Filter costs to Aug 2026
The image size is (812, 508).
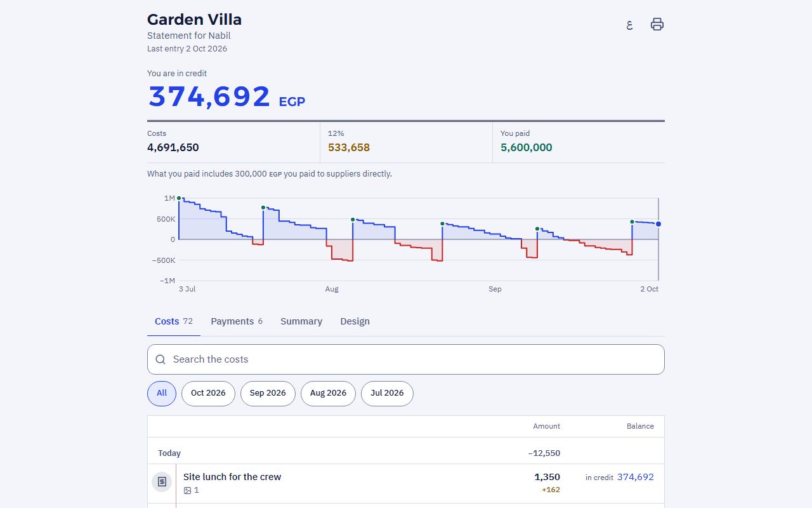coord(328,394)
